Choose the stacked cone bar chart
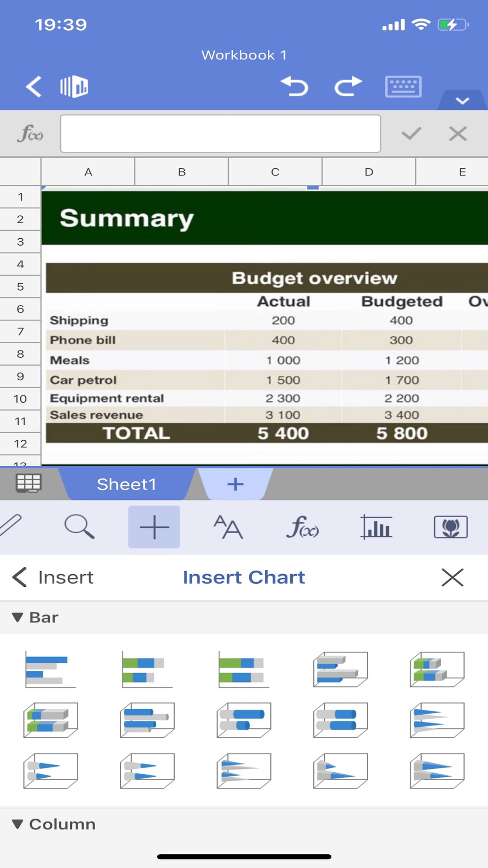Viewport: 488px width, 868px height. tap(51, 771)
